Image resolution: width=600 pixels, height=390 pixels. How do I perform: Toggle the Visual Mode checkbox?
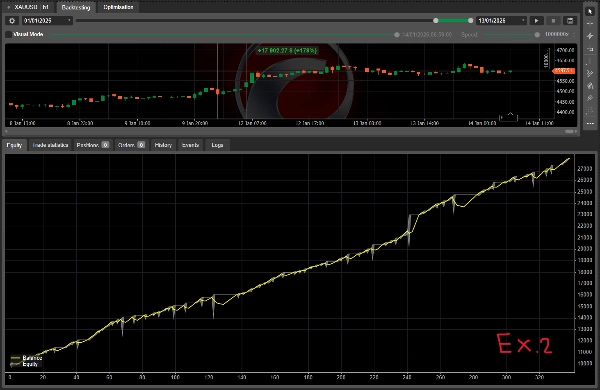point(8,34)
